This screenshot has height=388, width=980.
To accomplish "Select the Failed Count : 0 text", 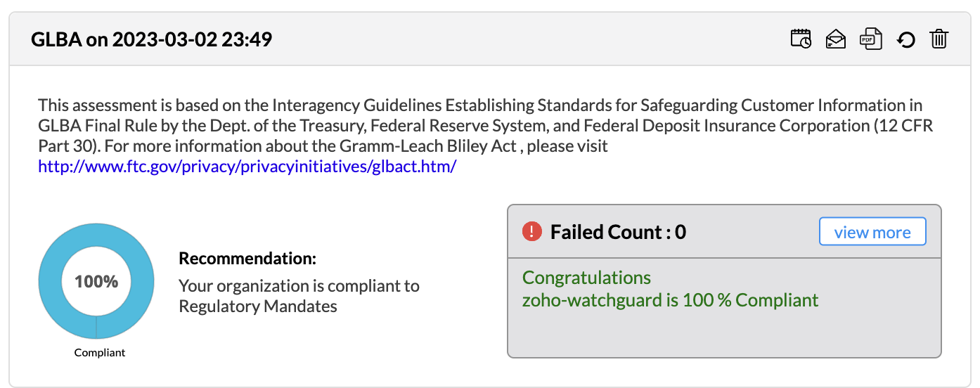I will pos(618,232).
